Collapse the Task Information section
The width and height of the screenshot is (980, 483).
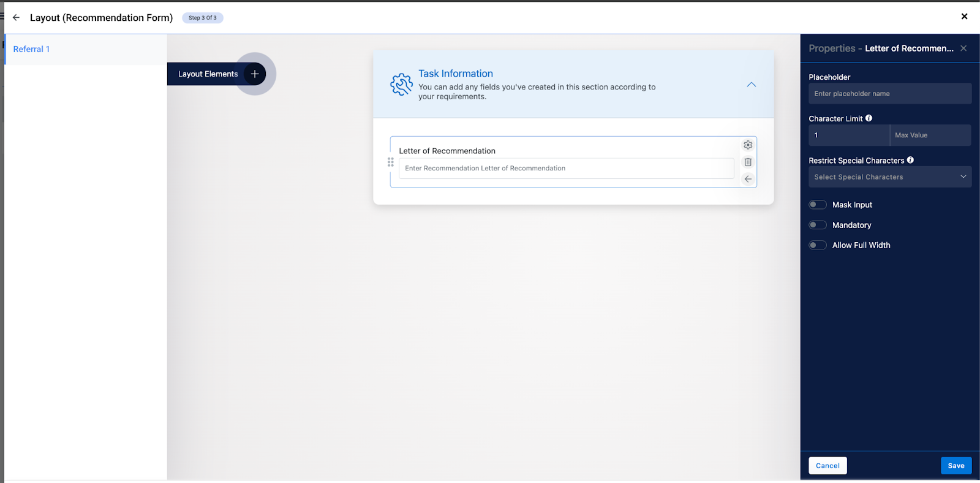(752, 85)
